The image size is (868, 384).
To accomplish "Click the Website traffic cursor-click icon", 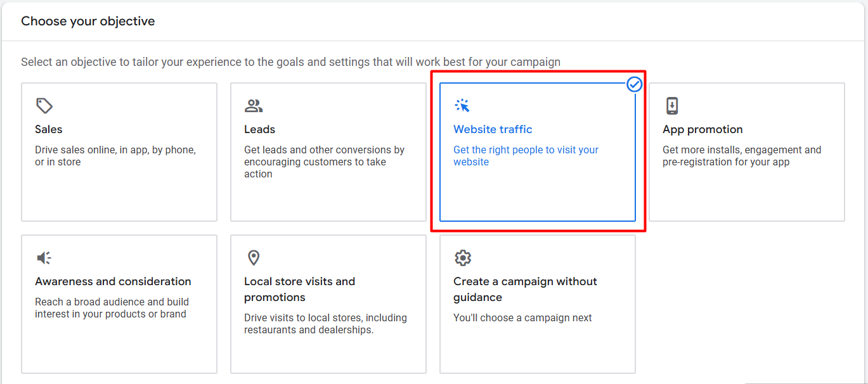I will [462, 105].
